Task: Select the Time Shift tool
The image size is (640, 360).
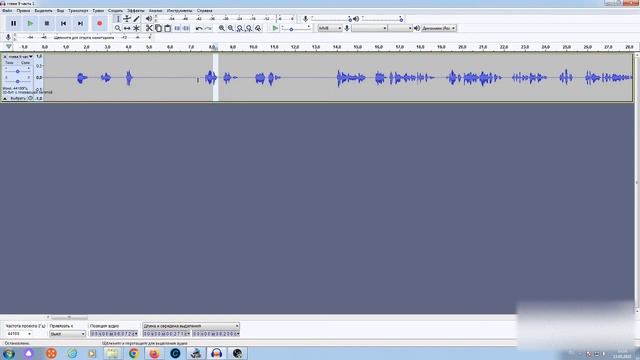Action: pos(127,28)
